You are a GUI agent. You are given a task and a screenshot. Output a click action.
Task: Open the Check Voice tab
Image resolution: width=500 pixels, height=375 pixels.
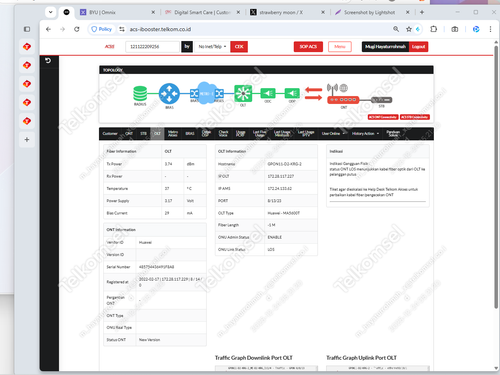coord(223,134)
